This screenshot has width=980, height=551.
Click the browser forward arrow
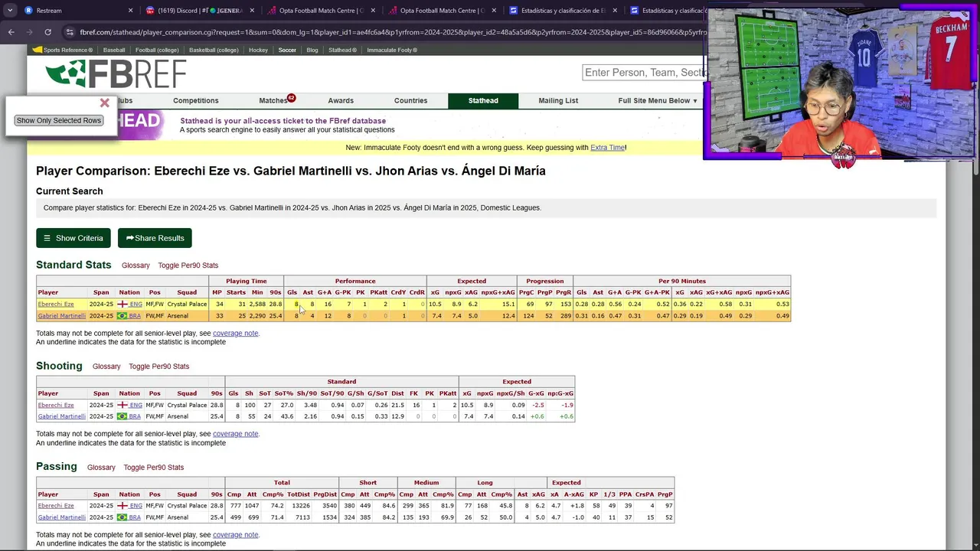(30, 32)
